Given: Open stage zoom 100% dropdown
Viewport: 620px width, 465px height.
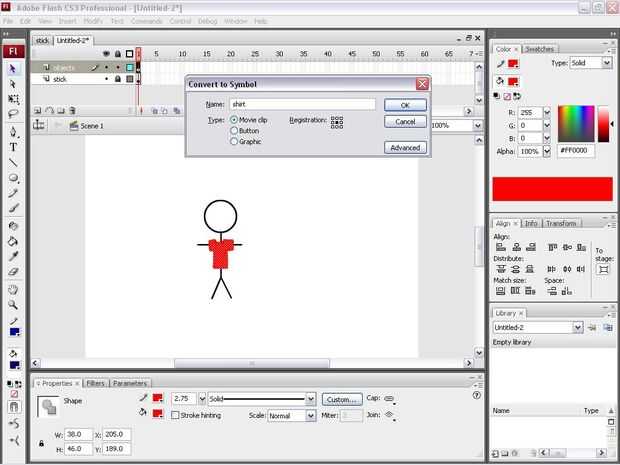Looking at the screenshot, I should (x=478, y=126).
